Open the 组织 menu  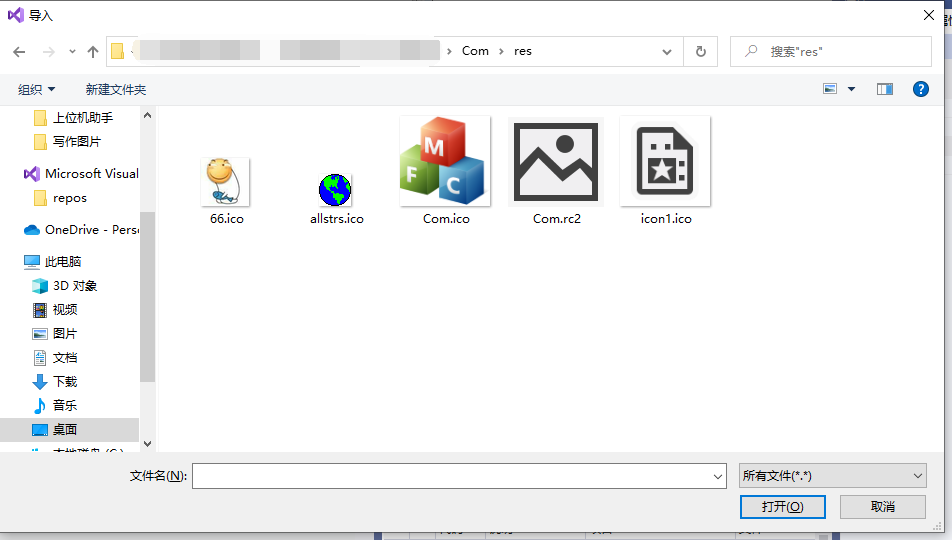tap(36, 89)
